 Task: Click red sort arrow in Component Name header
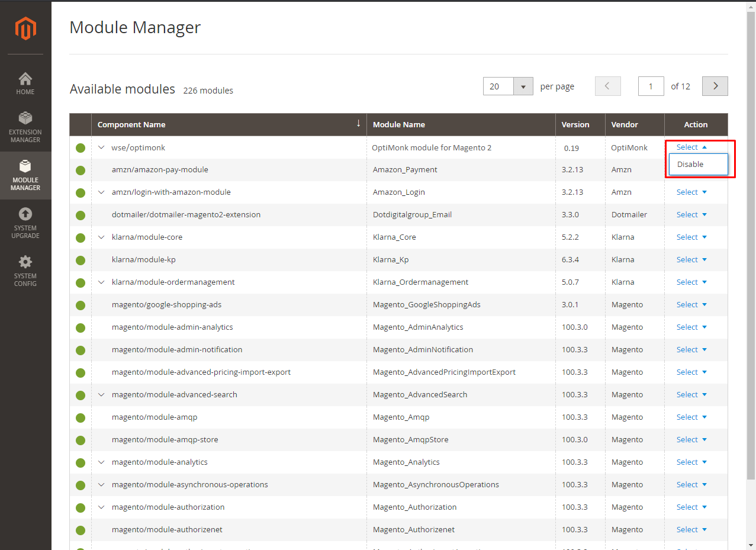coord(358,124)
